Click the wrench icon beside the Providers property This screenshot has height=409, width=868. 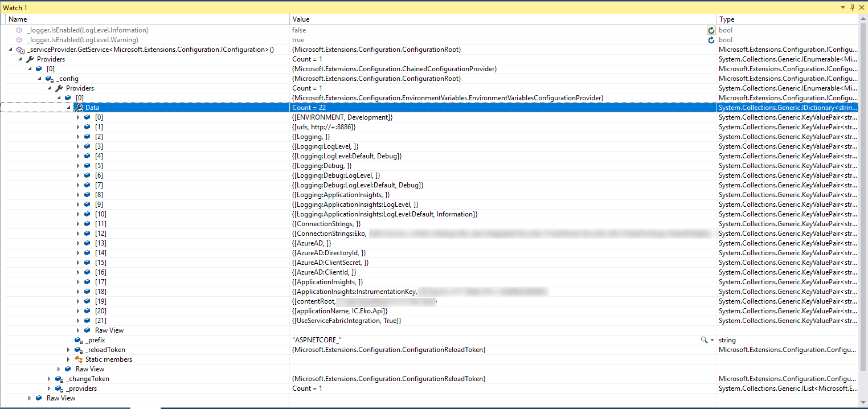29,59
